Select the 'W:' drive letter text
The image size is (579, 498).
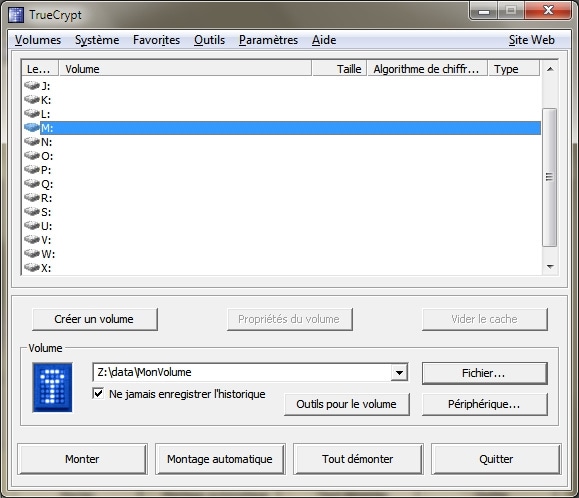(48, 254)
